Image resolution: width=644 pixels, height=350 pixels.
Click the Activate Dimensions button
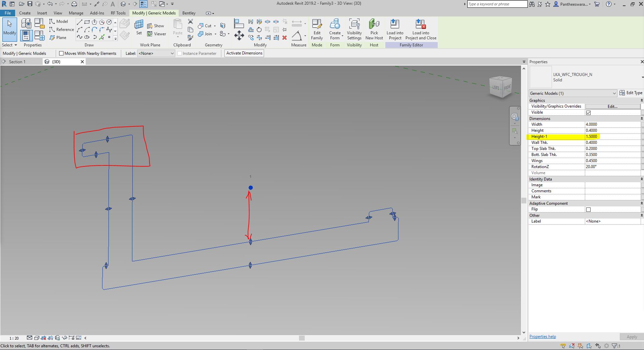pos(244,53)
